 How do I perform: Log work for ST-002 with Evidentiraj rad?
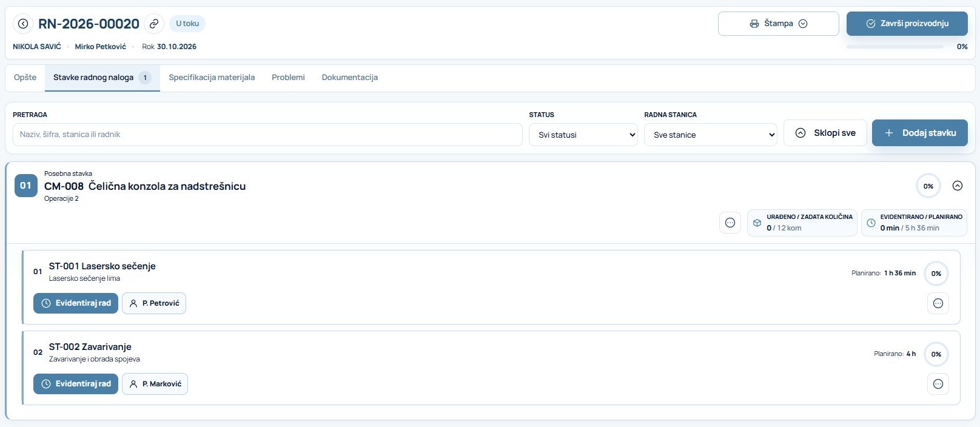point(76,384)
